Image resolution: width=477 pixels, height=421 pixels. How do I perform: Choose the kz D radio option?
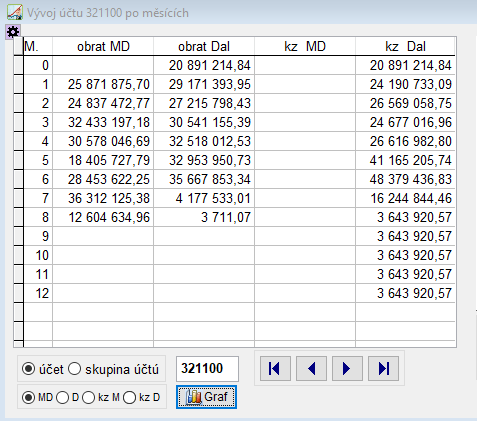point(129,397)
